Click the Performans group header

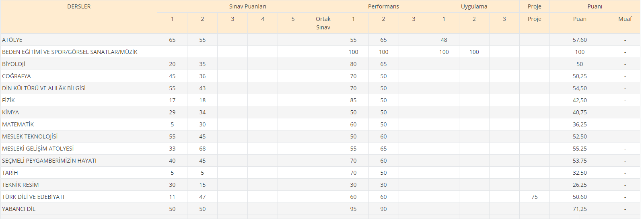[x=383, y=6]
